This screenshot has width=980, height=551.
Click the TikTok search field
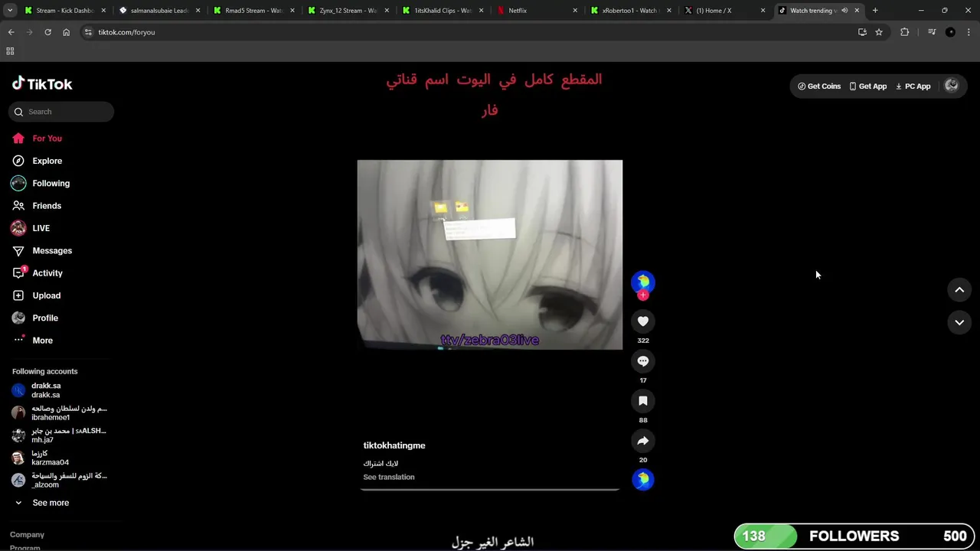coord(61,112)
